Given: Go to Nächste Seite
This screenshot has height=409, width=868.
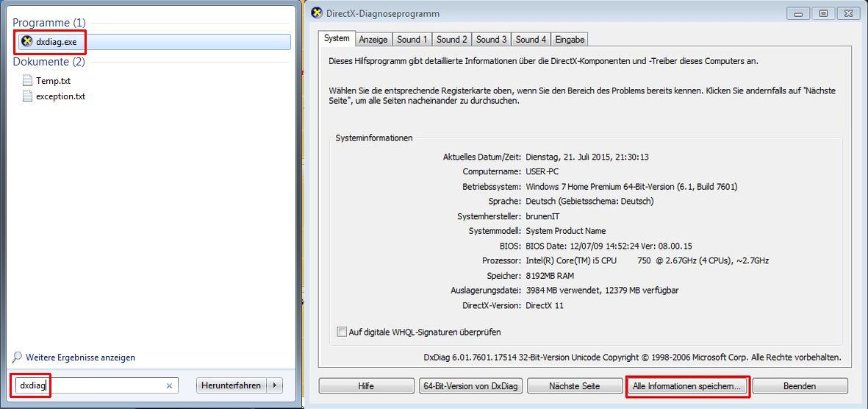Looking at the screenshot, I should click(x=574, y=385).
